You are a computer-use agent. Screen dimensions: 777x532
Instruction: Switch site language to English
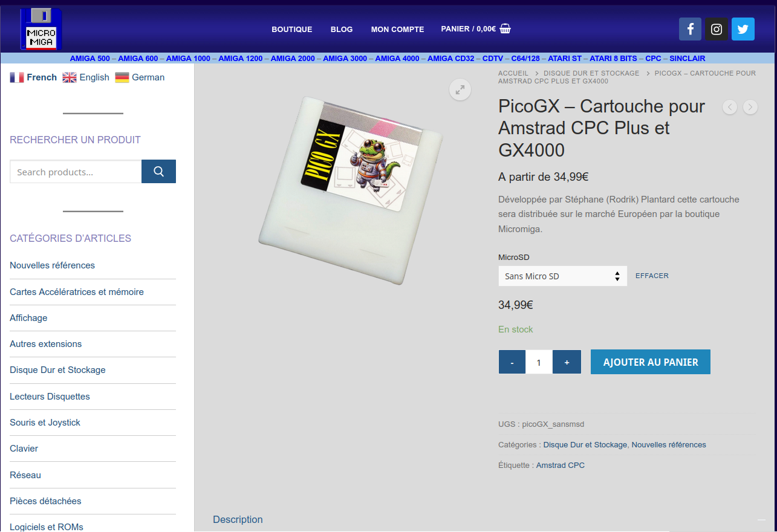click(86, 77)
